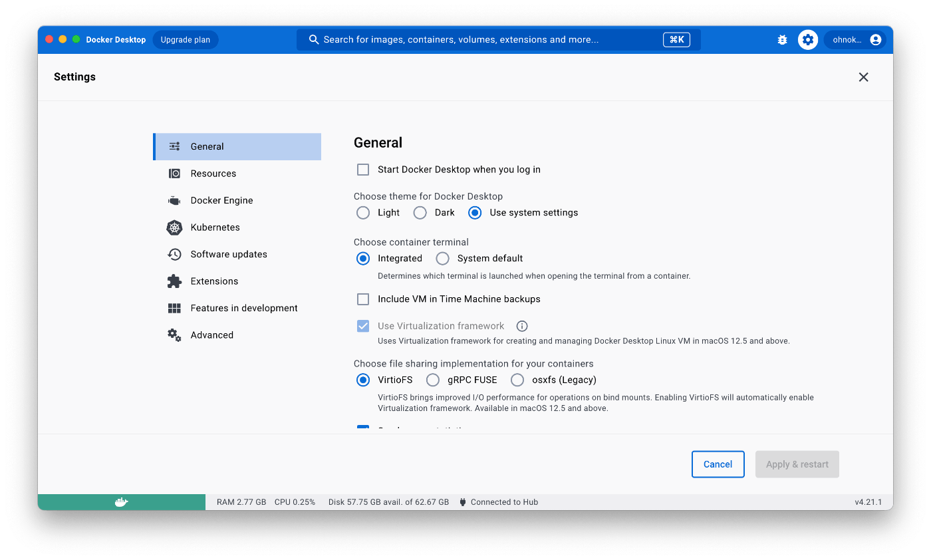Image resolution: width=931 pixels, height=560 pixels.
Task: Click the Cancel button
Action: click(718, 464)
